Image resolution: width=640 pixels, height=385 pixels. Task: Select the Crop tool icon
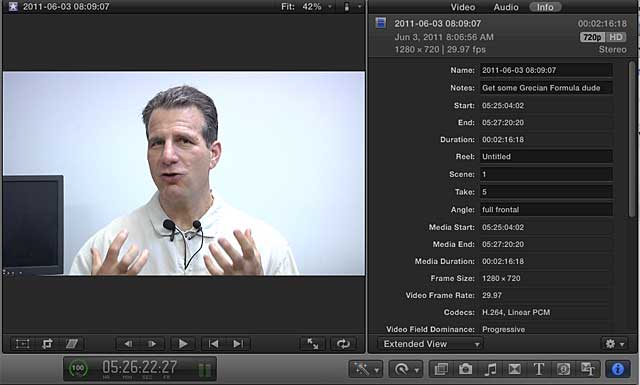(47, 344)
